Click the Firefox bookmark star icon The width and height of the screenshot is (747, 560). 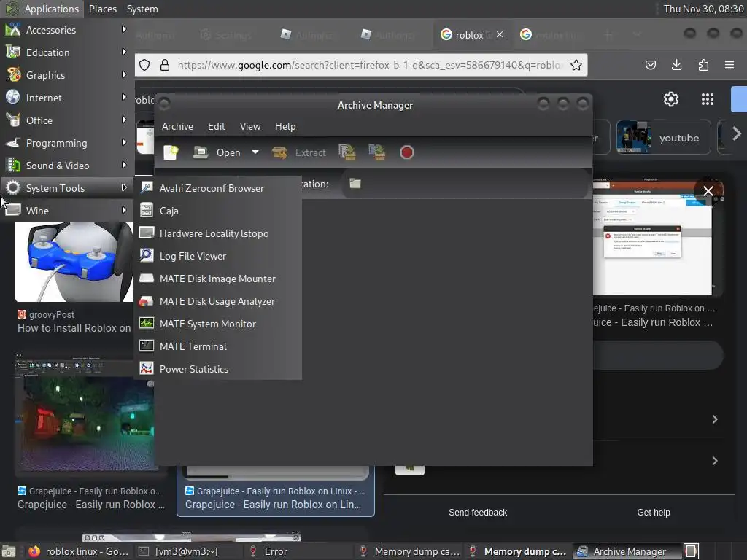click(576, 65)
